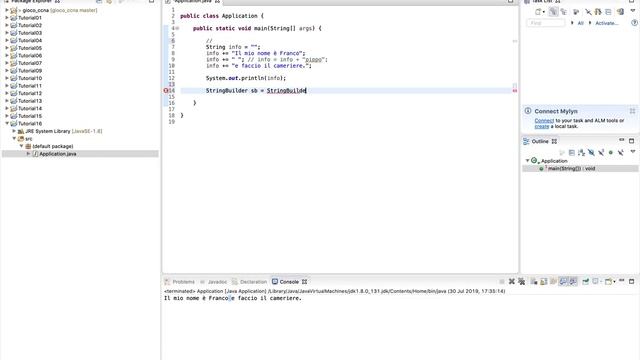
Task: Click the create local task link
Action: (542, 127)
